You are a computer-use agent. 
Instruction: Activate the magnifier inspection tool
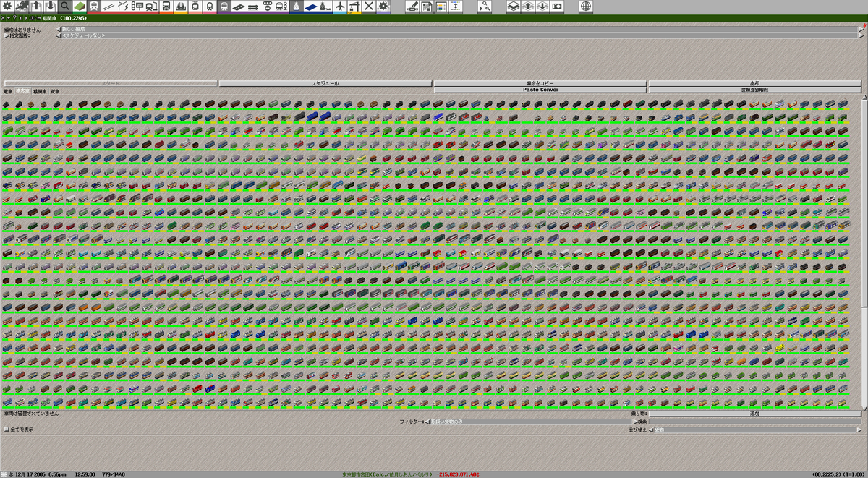[x=65, y=7]
